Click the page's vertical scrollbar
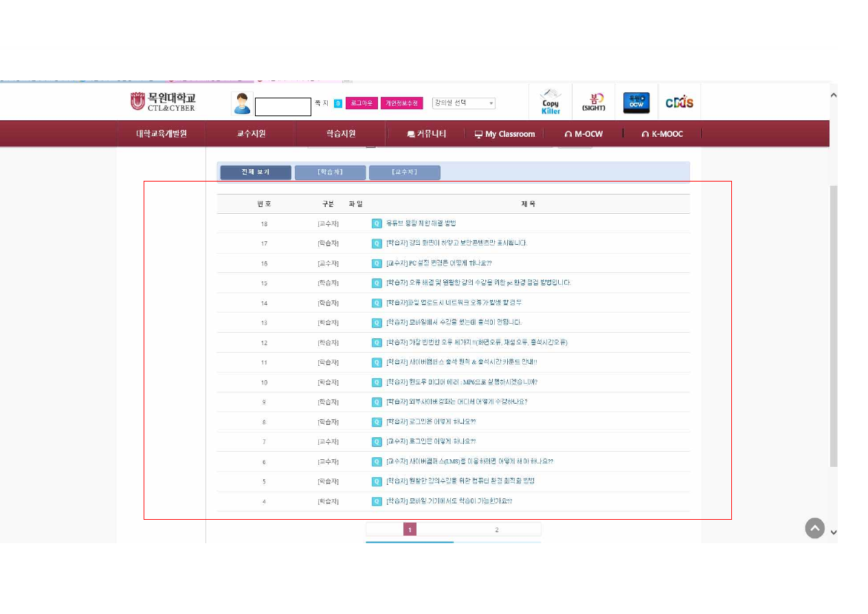 click(x=834, y=323)
